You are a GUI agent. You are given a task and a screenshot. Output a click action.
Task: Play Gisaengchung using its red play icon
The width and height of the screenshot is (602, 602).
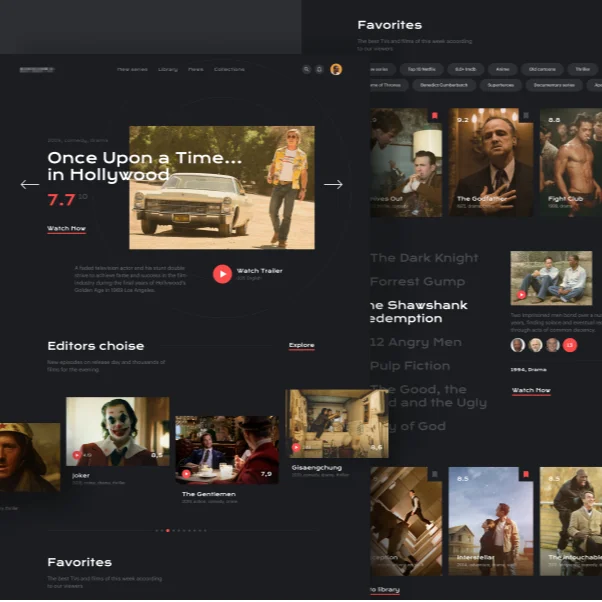point(296,447)
